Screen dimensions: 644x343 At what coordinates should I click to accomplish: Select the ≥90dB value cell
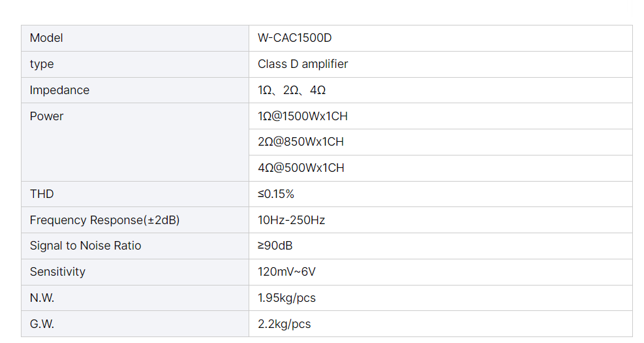[x=275, y=246]
